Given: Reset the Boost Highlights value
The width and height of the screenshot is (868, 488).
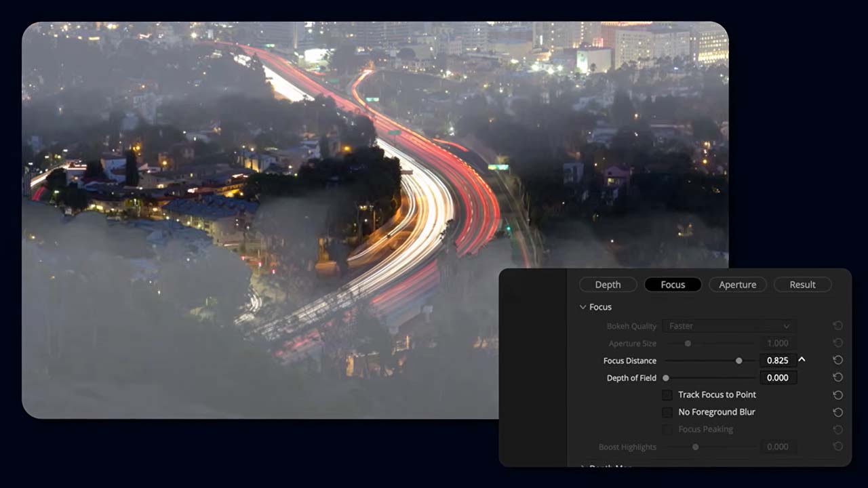Looking at the screenshot, I should coord(837,447).
